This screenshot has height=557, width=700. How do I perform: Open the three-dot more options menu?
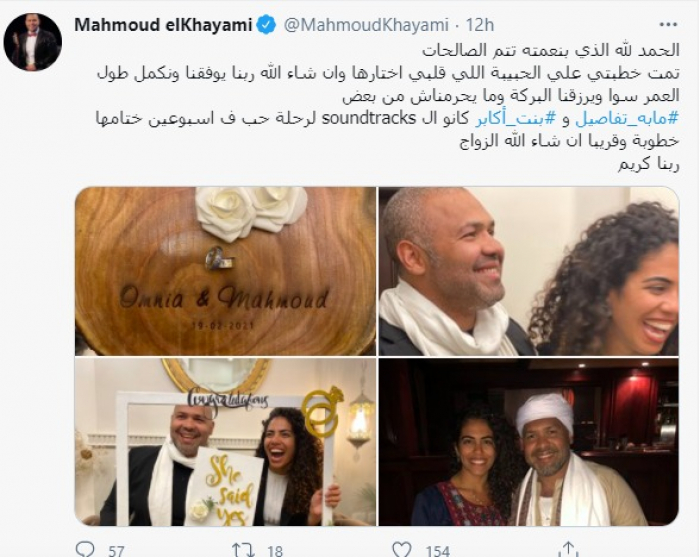tap(667, 25)
